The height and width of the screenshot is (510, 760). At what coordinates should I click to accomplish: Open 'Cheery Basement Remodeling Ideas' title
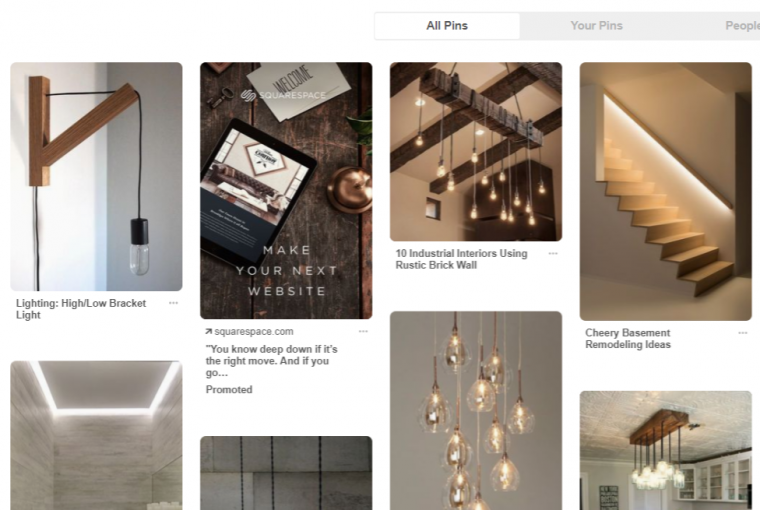pyautogui.click(x=628, y=338)
